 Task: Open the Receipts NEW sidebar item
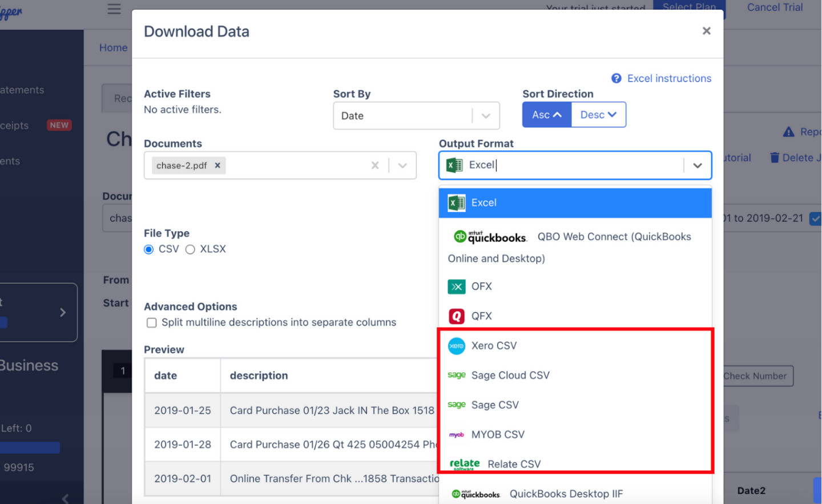tap(37, 126)
